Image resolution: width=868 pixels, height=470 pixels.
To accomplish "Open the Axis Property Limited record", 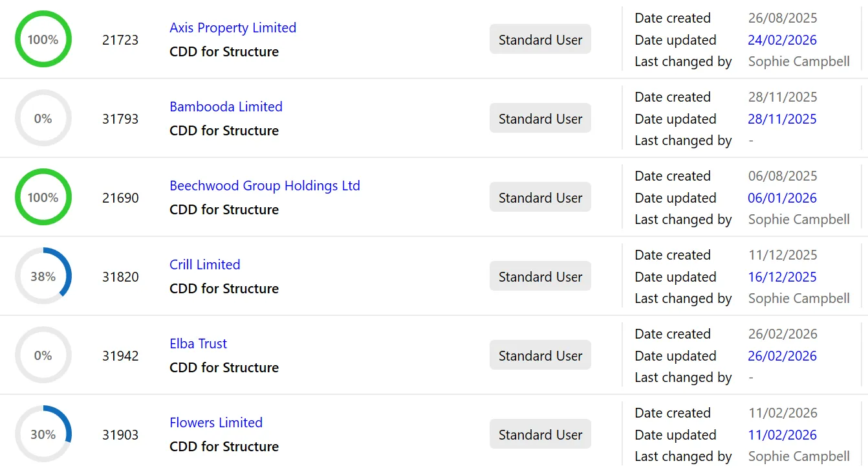I will coord(233,27).
